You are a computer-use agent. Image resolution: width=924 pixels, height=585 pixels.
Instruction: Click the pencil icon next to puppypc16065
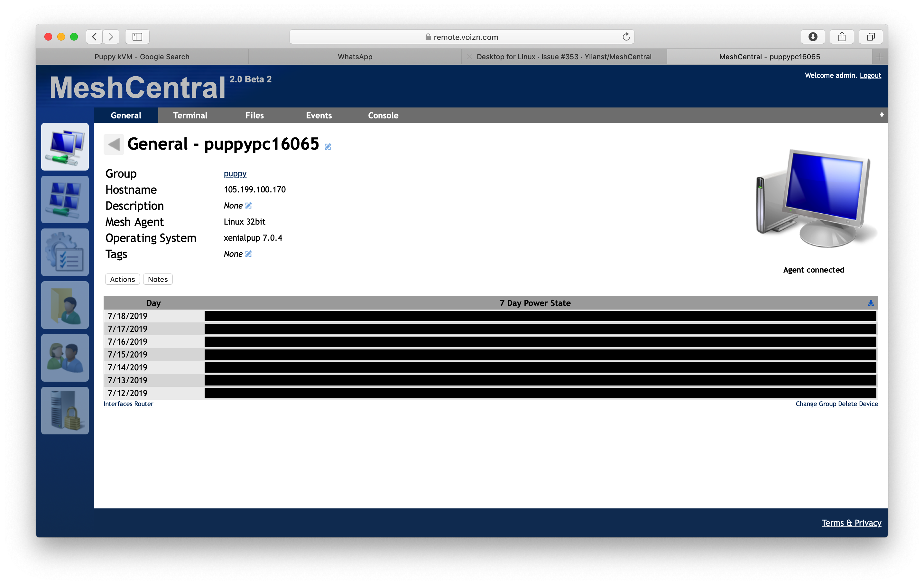tap(328, 147)
